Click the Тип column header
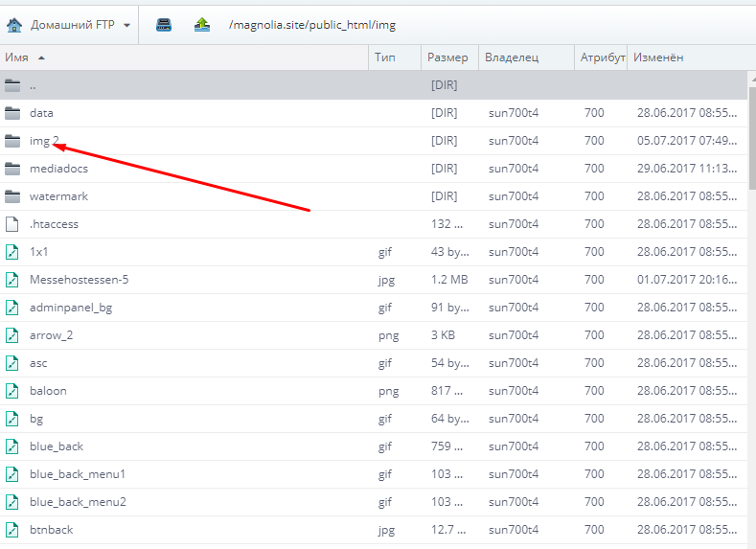The height and width of the screenshot is (549, 756). coord(385,57)
